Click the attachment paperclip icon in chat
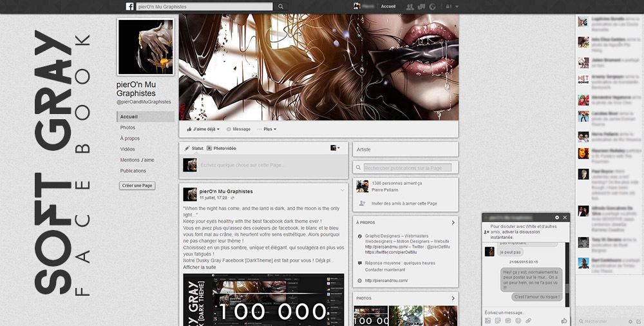Viewport: 644px width, 326px height. tap(528, 320)
